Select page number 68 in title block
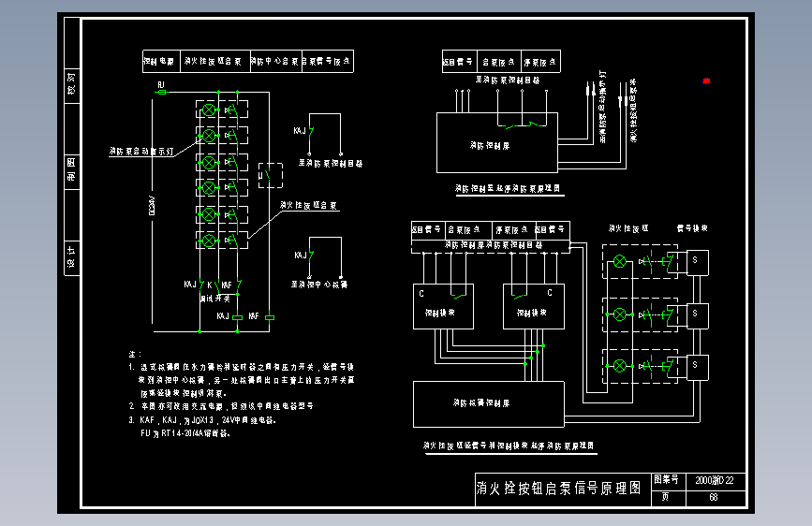 715,498
